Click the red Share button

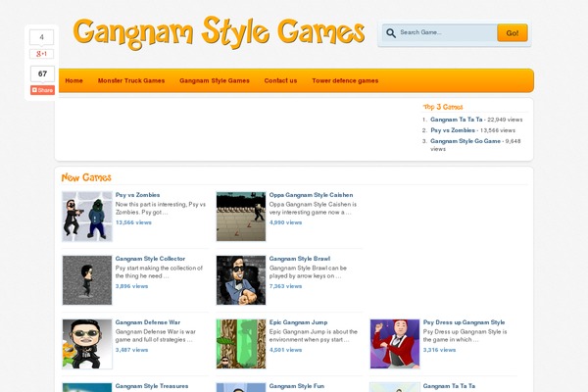[42, 90]
